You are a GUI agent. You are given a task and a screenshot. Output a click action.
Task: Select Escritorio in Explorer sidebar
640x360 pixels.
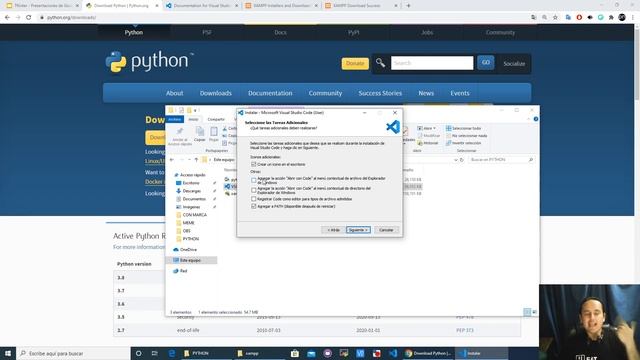coord(191,183)
